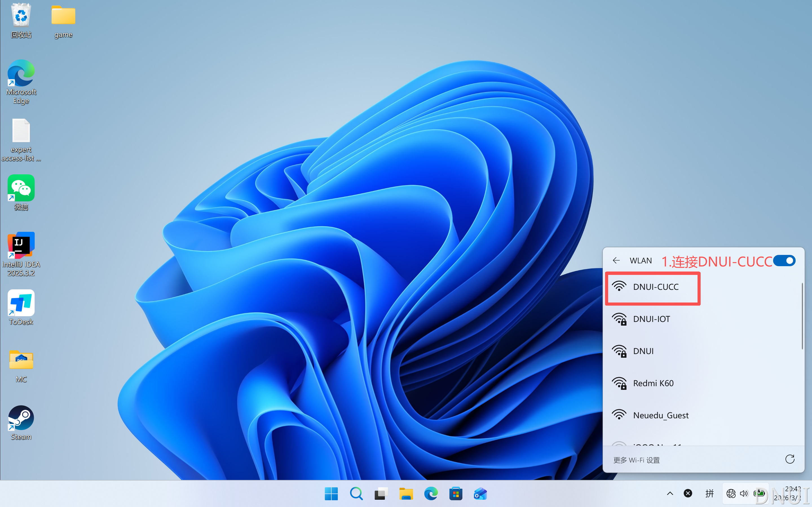Open the WeChat desktop shortcut
This screenshot has height=507, width=812.
tap(21, 188)
